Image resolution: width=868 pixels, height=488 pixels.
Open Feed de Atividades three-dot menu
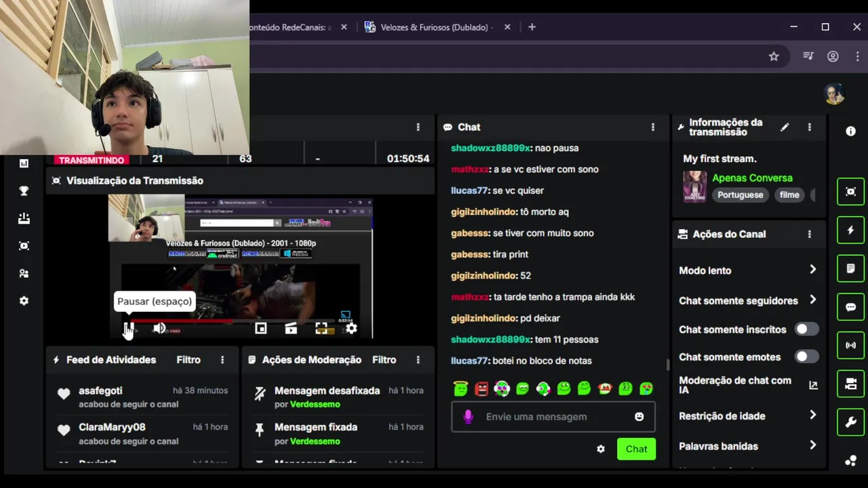[222, 360]
